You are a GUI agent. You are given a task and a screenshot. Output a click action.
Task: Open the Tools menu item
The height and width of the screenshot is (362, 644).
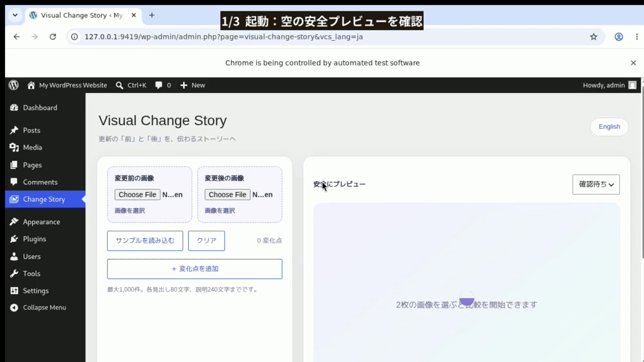pos(45,273)
